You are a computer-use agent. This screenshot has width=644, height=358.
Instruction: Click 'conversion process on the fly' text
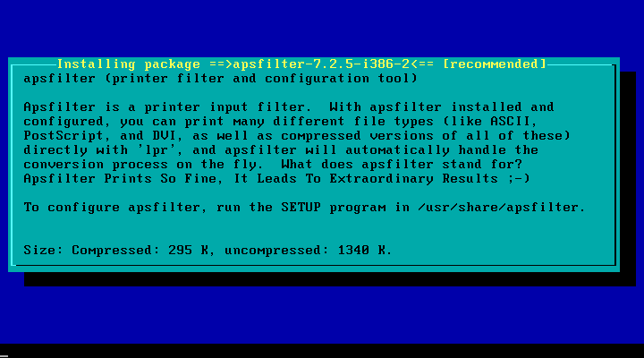click(141, 165)
